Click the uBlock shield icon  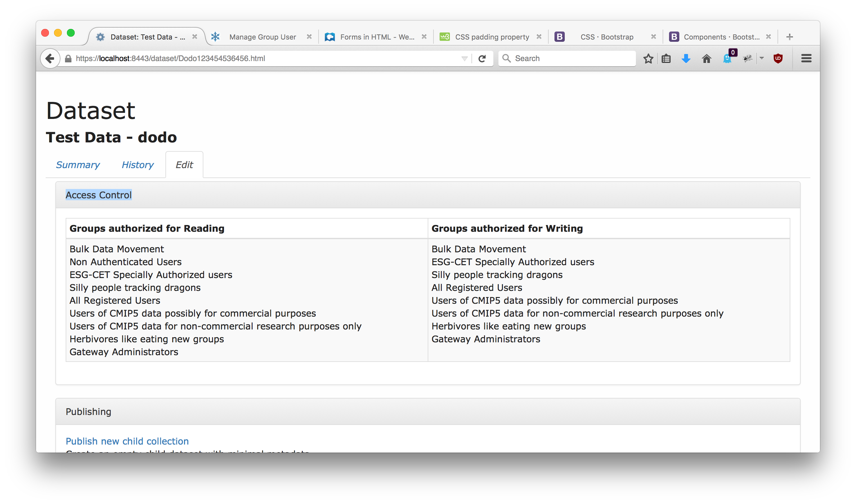(778, 59)
